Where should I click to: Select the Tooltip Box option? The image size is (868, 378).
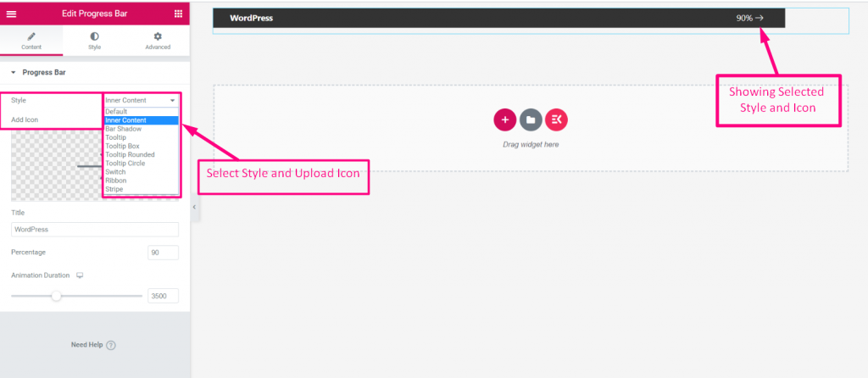click(x=141, y=146)
